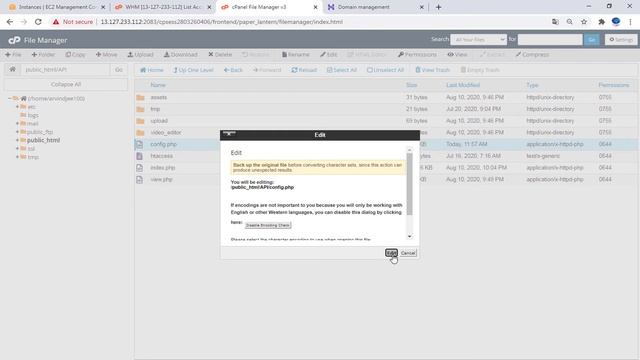Sort files by Size column
Viewport: 640px width, 360px height.
[x=411, y=85]
